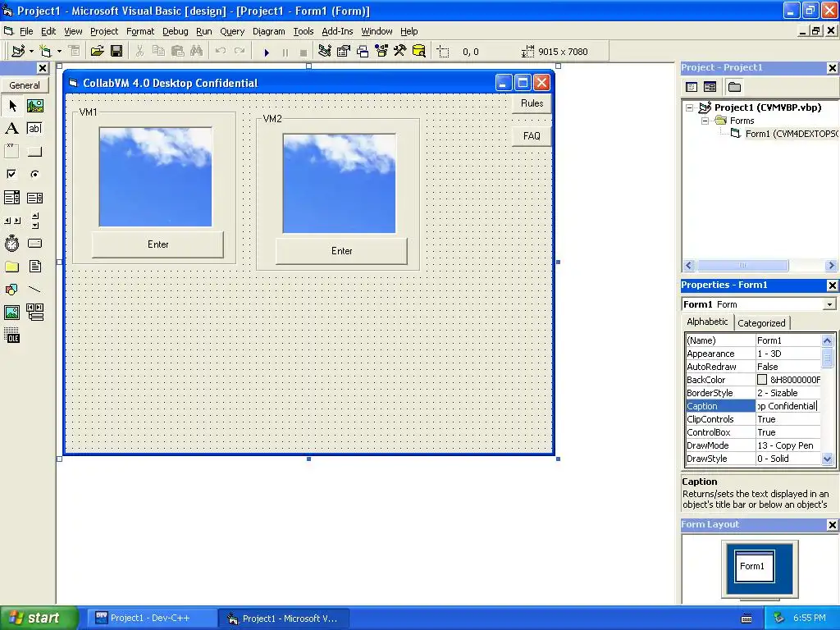Collapse the Forms folder node
This screenshot has width=840, height=630.
click(x=705, y=121)
